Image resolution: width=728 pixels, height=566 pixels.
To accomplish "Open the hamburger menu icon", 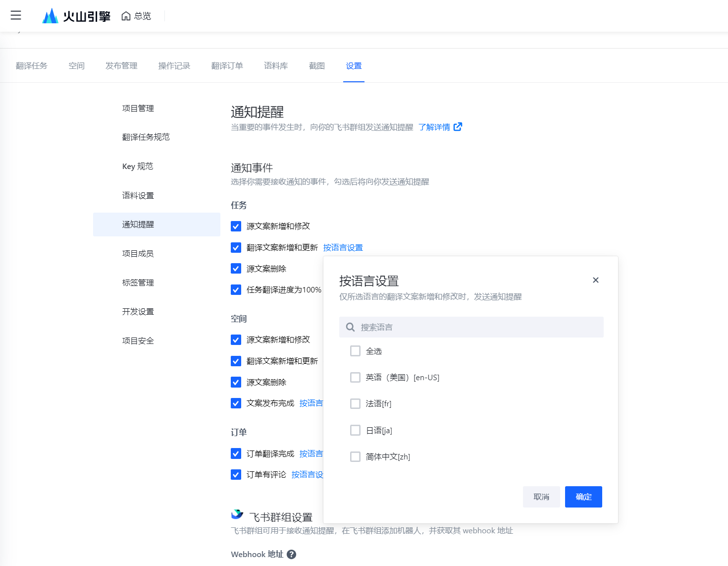I will click(16, 15).
